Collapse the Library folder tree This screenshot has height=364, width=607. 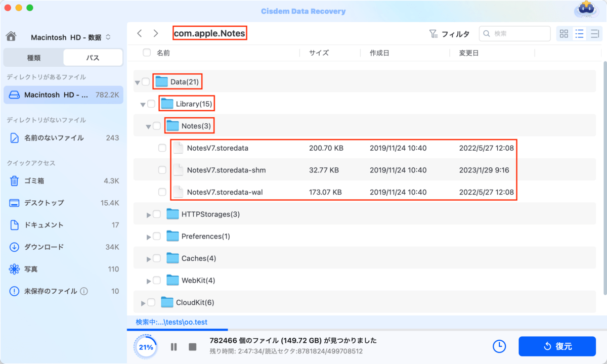[x=143, y=105]
